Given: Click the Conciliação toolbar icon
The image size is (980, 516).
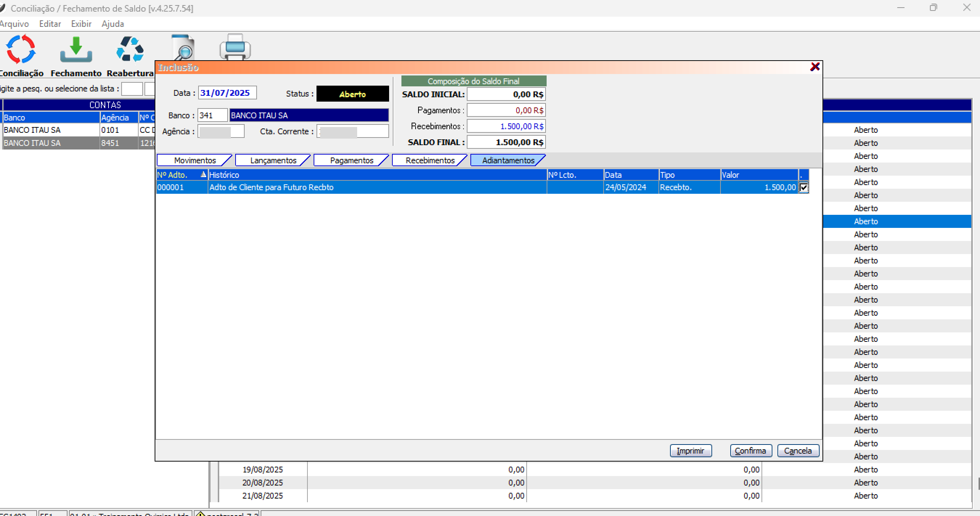Looking at the screenshot, I should (x=21, y=49).
